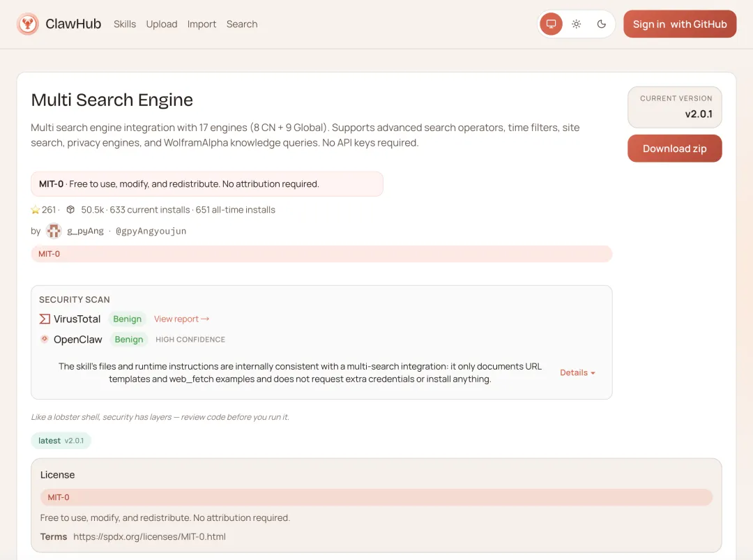Open the Skills nav item
This screenshot has height=560, width=753.
pos(125,24)
